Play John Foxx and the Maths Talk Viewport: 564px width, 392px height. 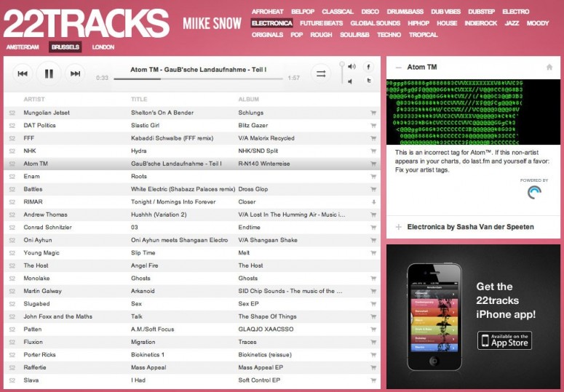click(192, 316)
